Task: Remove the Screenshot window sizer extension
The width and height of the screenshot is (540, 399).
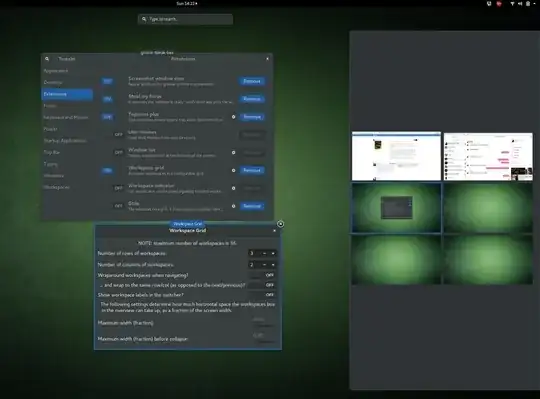Action: (252, 81)
